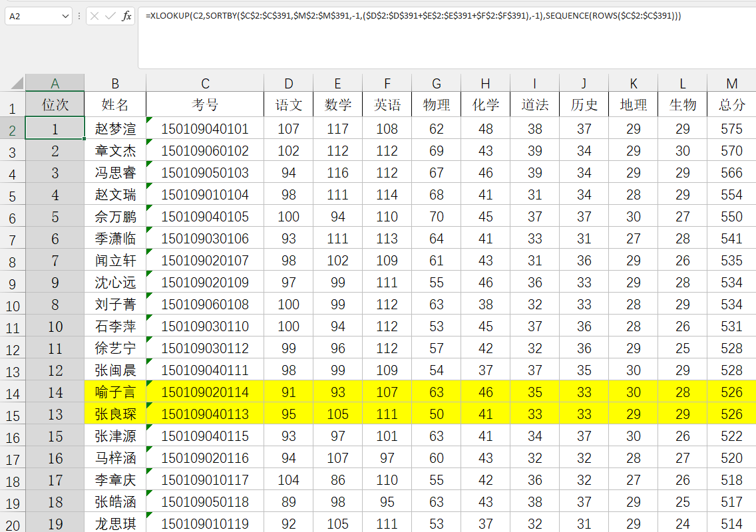
Task: Click the 生物 header cell
Action: click(682, 104)
